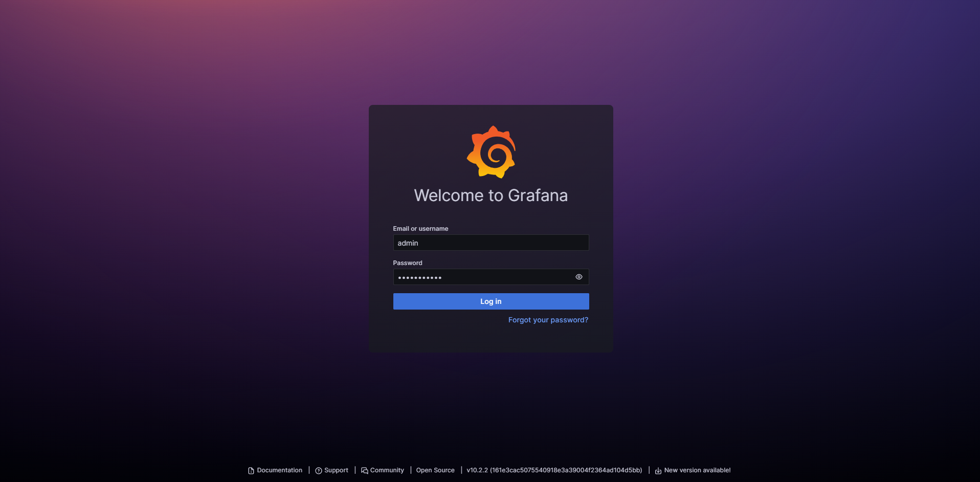Open the Forgot your password link
Image resolution: width=980 pixels, height=482 pixels.
548,320
